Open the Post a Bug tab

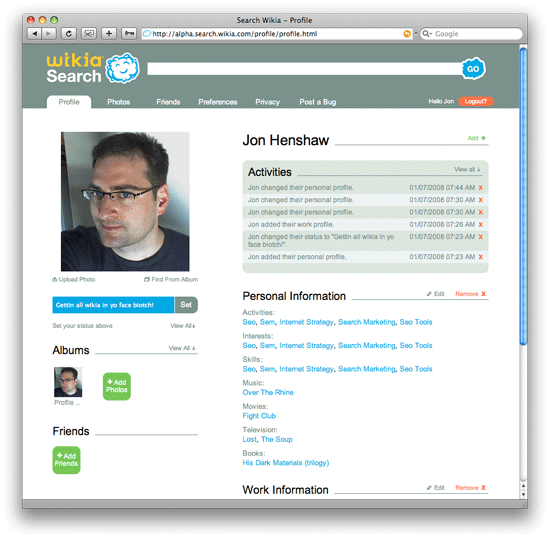[x=317, y=102]
